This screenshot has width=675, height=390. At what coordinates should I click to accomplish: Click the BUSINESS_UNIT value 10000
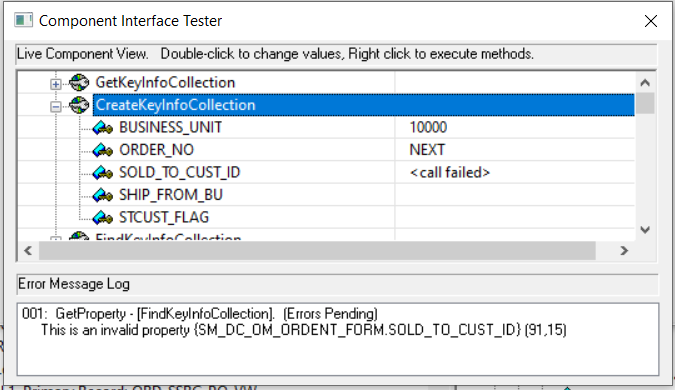coord(428,127)
